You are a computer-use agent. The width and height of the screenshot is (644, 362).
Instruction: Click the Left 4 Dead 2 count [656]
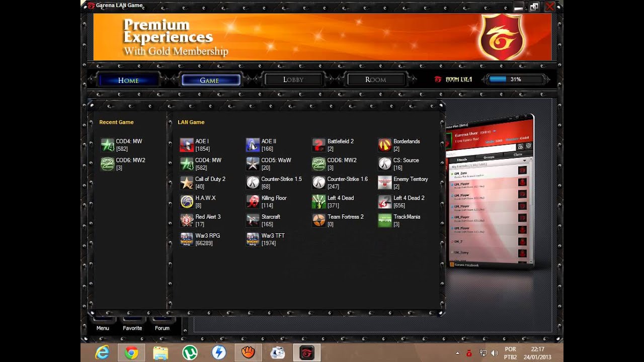tap(399, 206)
